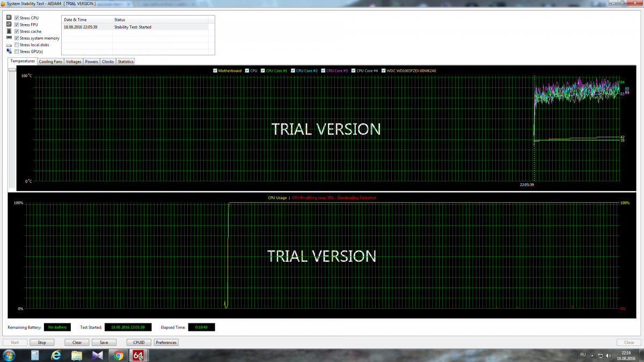Click the taskbar clock showing 22:16
The image size is (644, 362).
626,356
